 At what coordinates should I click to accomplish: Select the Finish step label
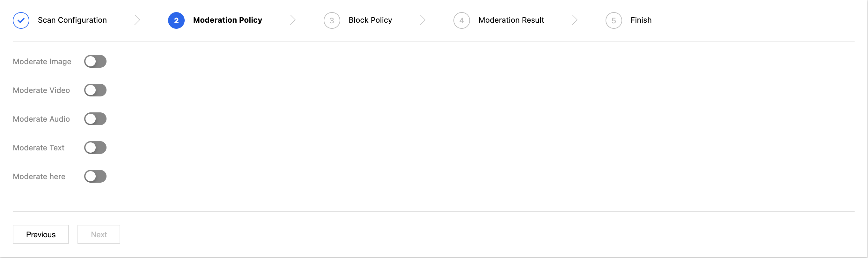(641, 20)
